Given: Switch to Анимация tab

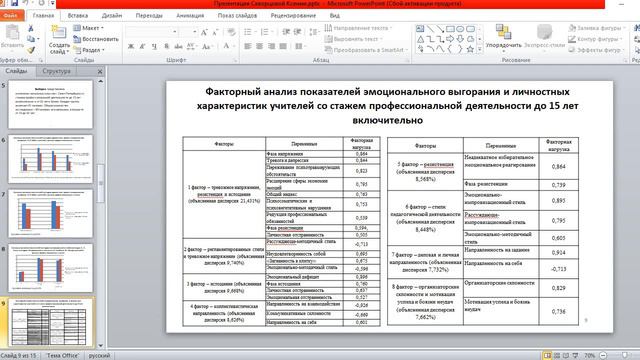Looking at the screenshot, I should click(190, 16).
